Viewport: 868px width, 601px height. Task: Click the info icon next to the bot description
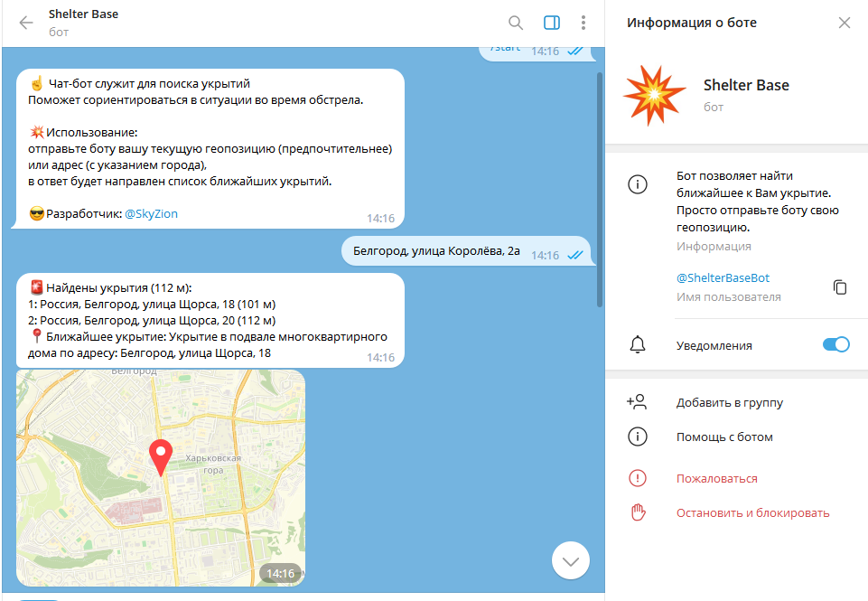(638, 183)
